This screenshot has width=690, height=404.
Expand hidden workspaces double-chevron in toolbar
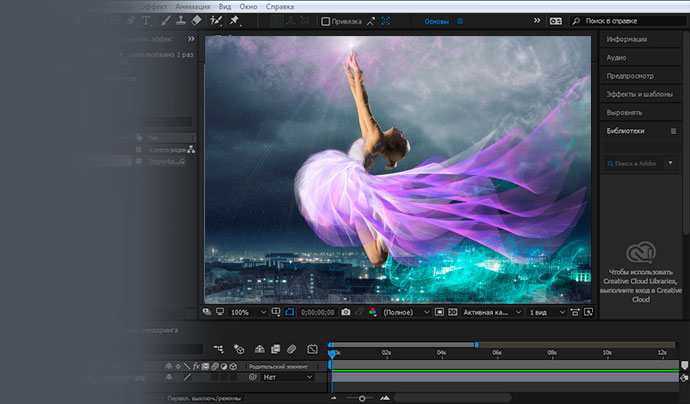(537, 21)
